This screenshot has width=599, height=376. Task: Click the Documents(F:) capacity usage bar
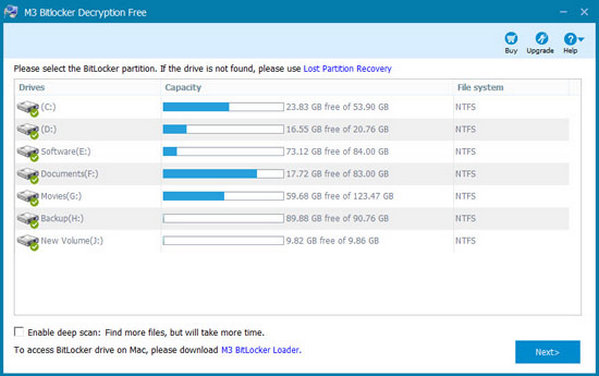click(x=223, y=174)
